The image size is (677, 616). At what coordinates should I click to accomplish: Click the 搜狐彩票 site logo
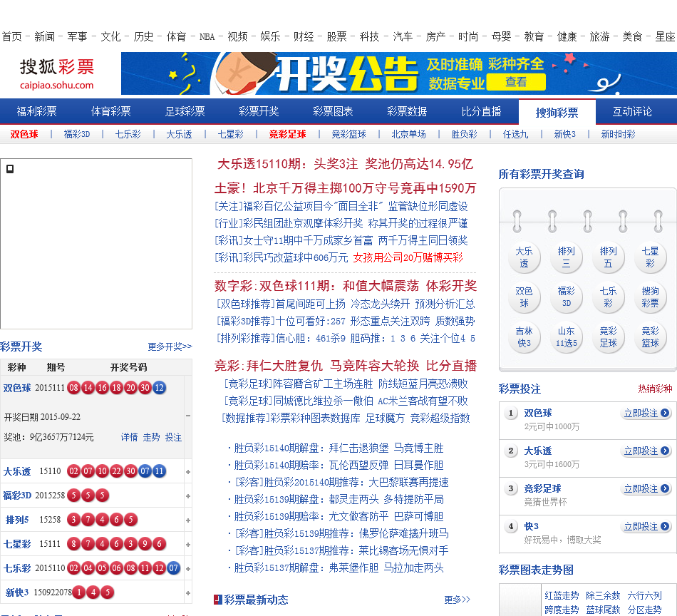tap(56, 74)
